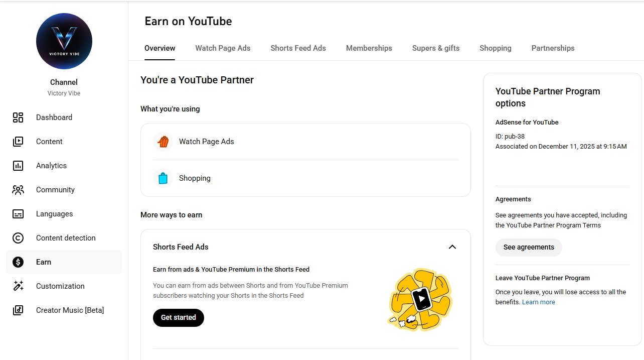The width and height of the screenshot is (644, 360).
Task: Follow the Learn more link
Action: point(538,302)
